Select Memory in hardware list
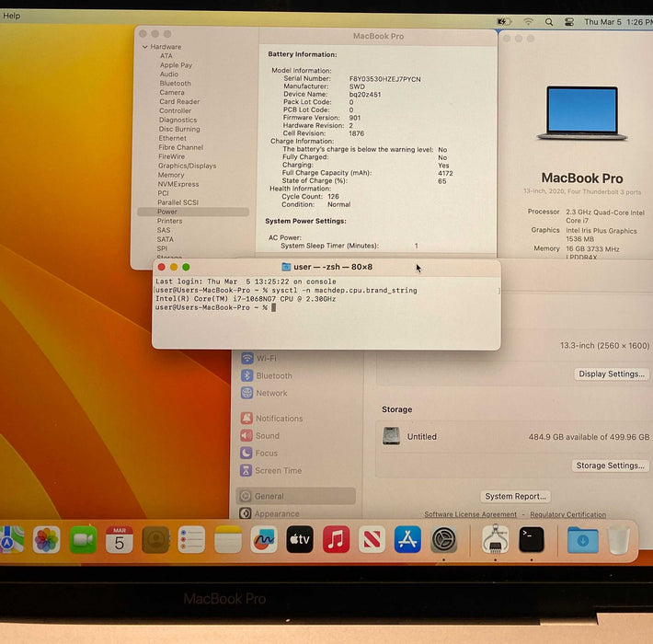Viewport: 653px width, 644px height. 171,175
